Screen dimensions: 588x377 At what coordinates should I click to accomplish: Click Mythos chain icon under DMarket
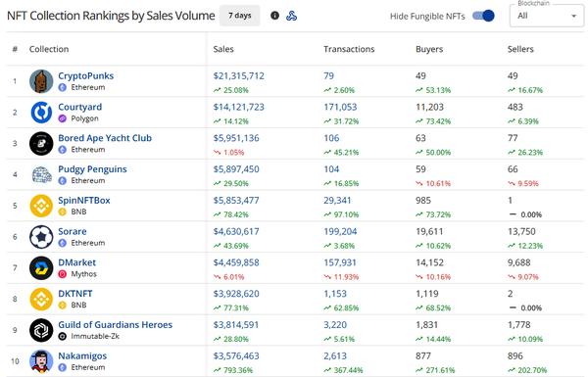coord(63,274)
